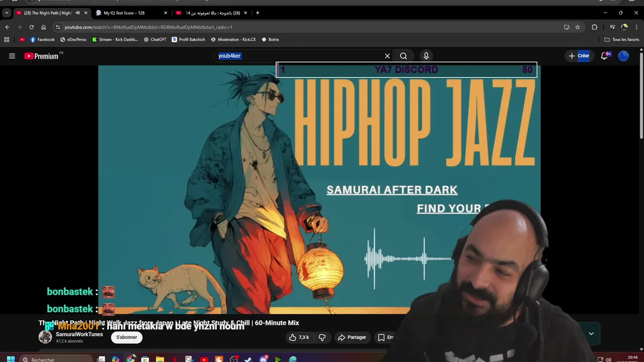View site information in address bar
This screenshot has width=644, height=362.
(x=58, y=27)
